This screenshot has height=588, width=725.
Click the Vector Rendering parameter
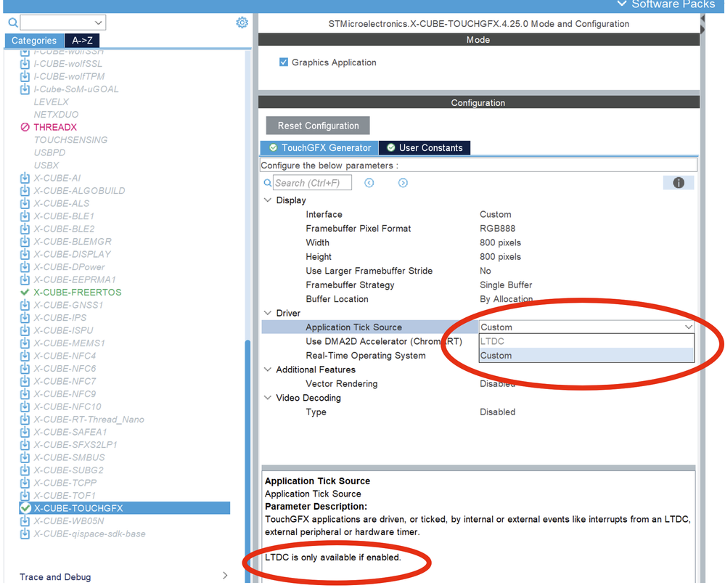342,384
